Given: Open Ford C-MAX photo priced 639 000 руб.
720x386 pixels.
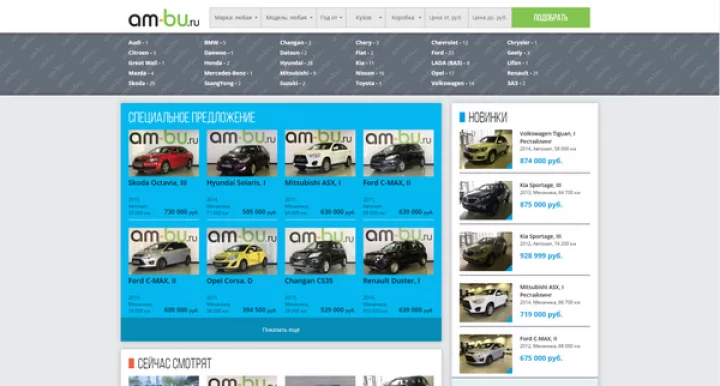Looking at the screenshot, I should tap(398, 153).
